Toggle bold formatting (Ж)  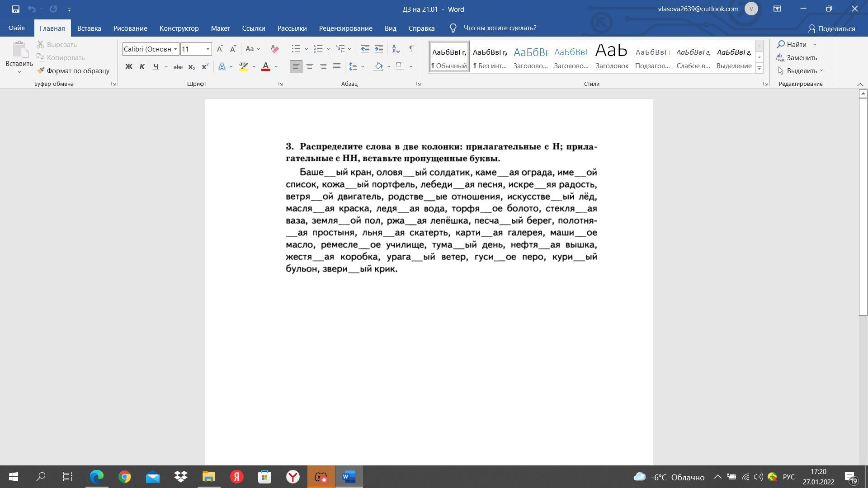coord(129,67)
